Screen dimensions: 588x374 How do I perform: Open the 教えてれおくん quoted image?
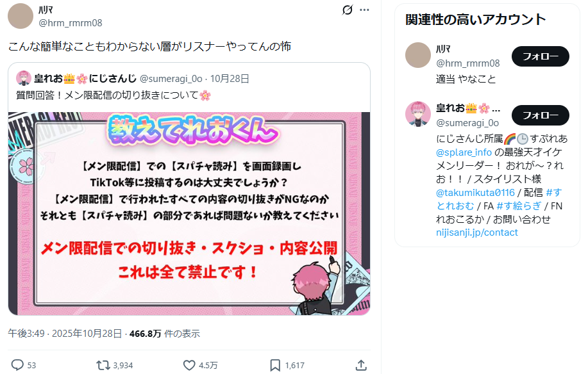tap(189, 213)
